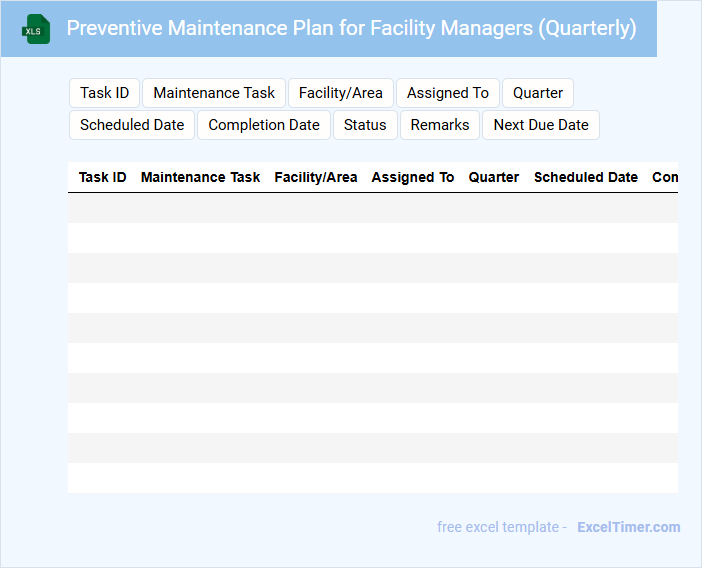
Task: Select the Facility/Area column header
Action: point(316,177)
